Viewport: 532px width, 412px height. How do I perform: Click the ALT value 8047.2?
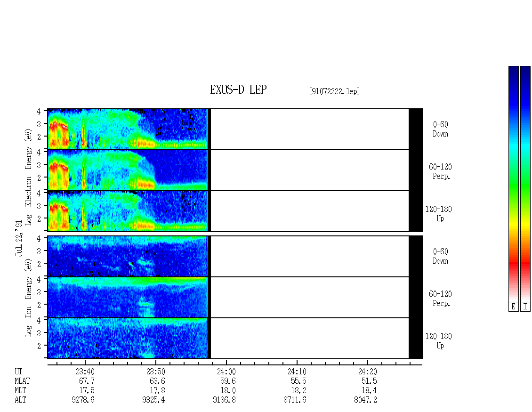click(365, 400)
